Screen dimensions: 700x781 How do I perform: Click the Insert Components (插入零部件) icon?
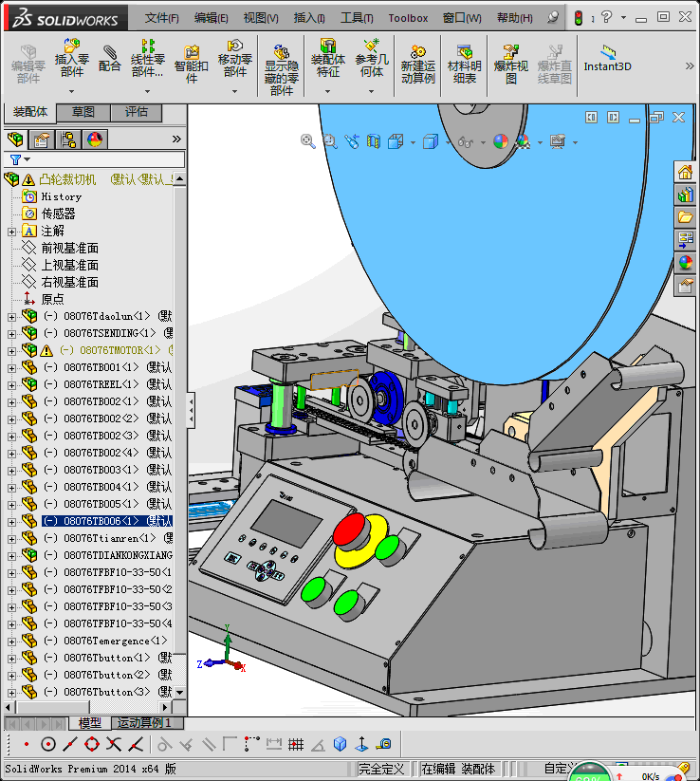pyautogui.click(x=72, y=57)
